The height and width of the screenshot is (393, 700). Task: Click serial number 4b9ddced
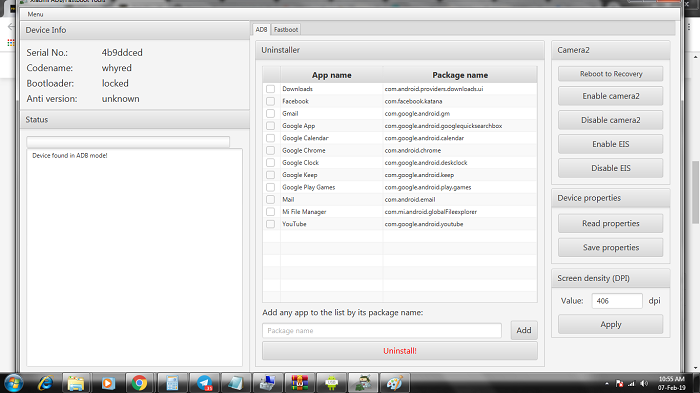point(122,53)
